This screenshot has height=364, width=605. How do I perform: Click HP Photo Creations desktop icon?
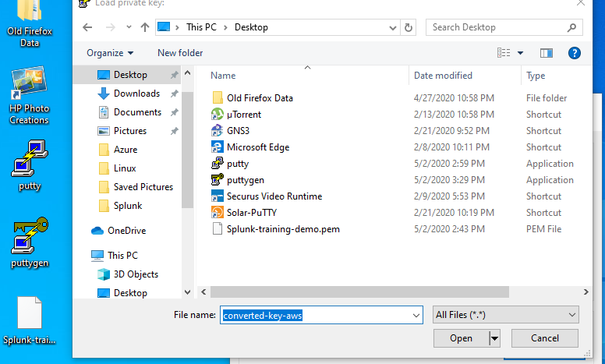pos(30,96)
